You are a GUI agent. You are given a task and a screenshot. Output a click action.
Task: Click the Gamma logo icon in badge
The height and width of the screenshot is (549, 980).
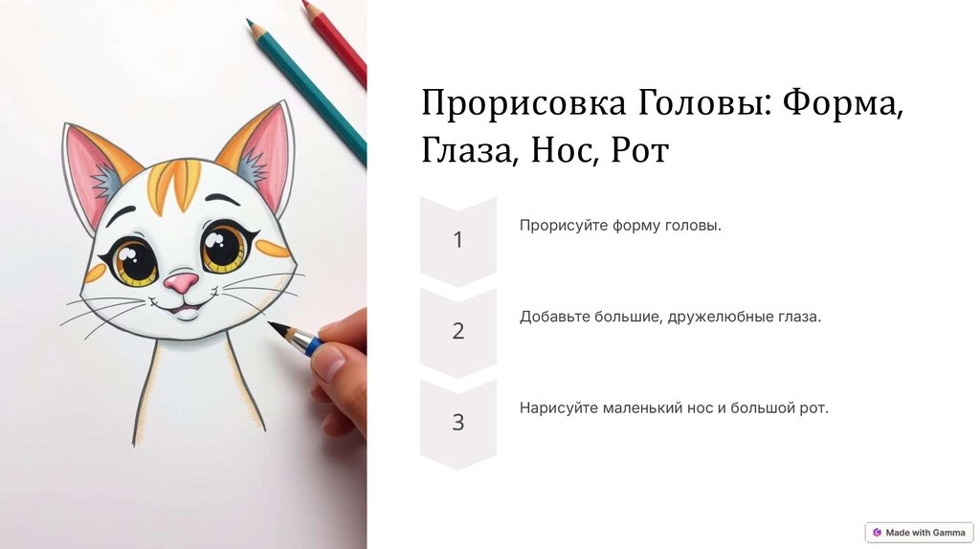click(x=877, y=533)
